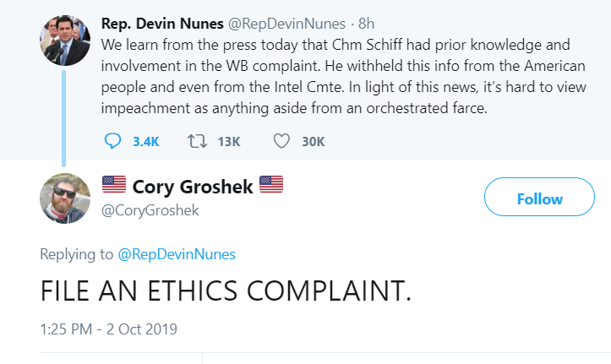611x364 pixels.
Task: Open Cory Groshek's profile avatar
Action: coord(65,197)
